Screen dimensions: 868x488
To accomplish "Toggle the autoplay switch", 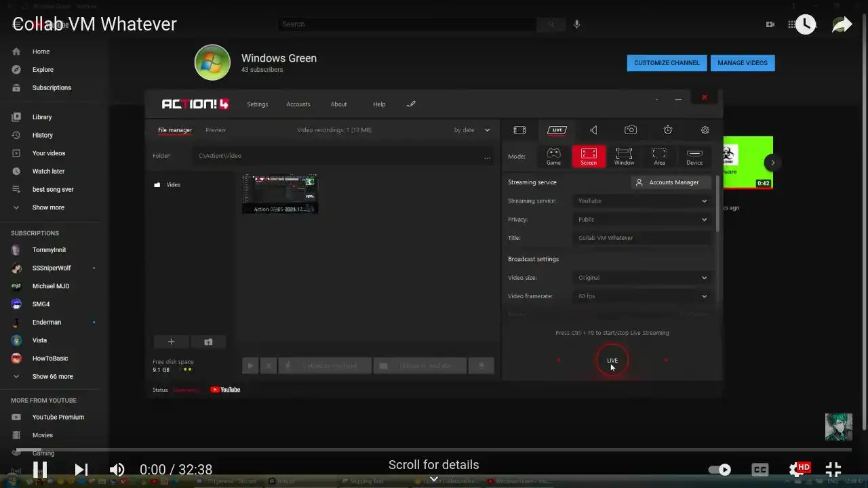I will click(719, 469).
